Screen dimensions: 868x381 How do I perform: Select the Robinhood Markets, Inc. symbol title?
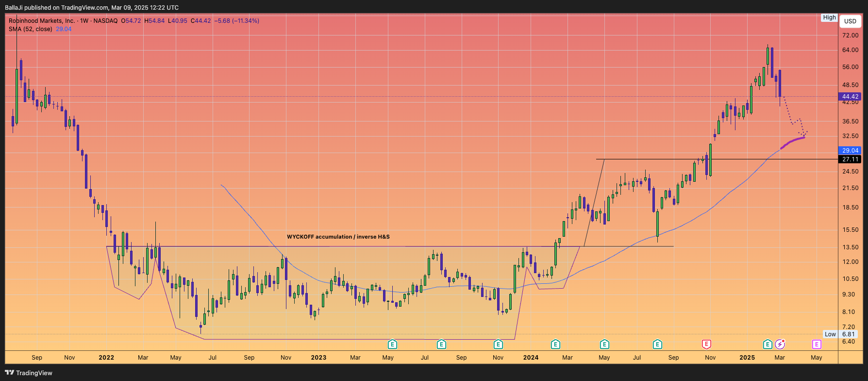(42, 21)
